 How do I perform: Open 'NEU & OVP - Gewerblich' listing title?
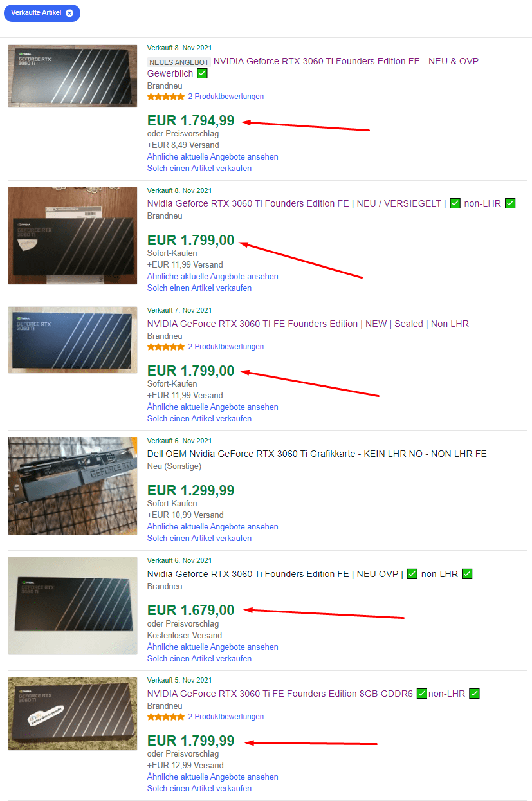(315, 68)
